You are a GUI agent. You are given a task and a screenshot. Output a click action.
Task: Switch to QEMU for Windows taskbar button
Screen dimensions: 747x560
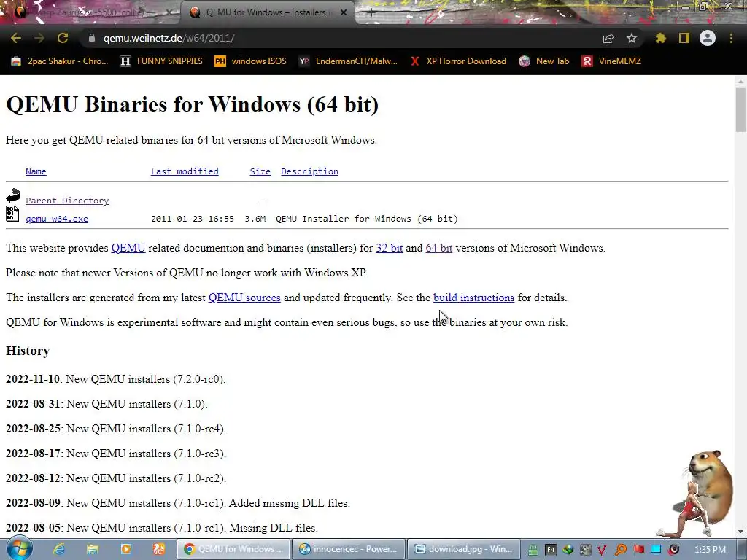click(233, 549)
